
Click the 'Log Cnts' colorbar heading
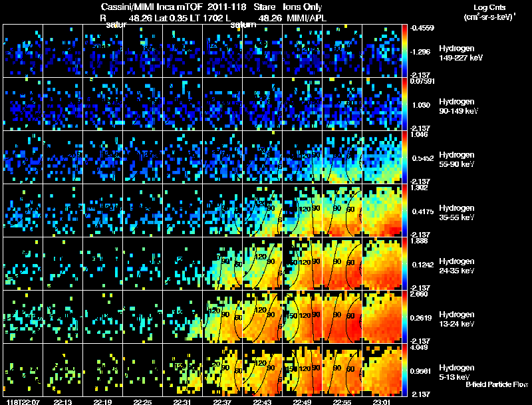tap(489, 7)
